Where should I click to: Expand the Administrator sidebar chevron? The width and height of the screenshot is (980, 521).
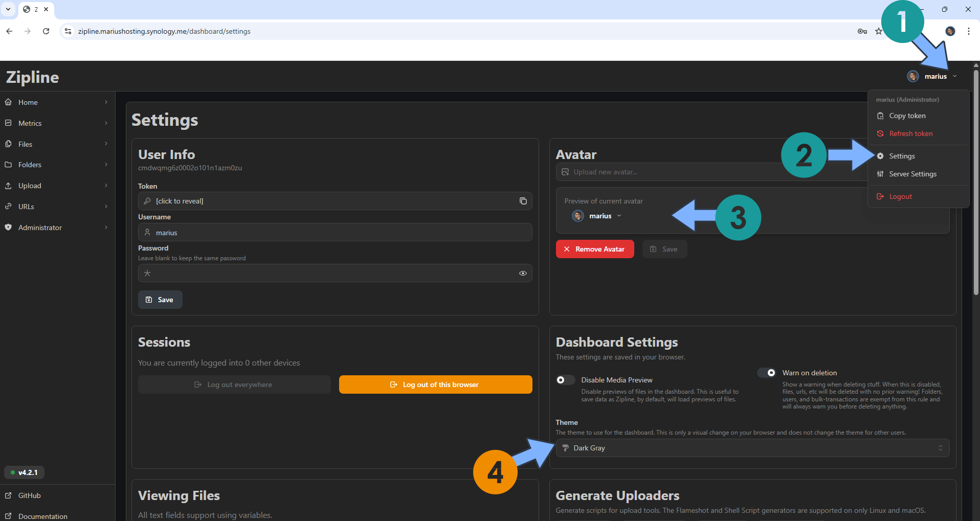coord(106,228)
